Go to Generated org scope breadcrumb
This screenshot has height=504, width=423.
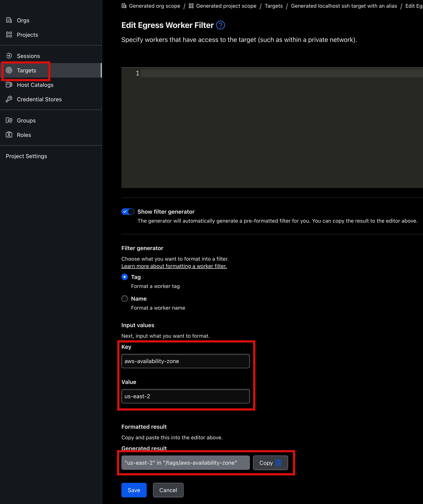[x=154, y=6]
